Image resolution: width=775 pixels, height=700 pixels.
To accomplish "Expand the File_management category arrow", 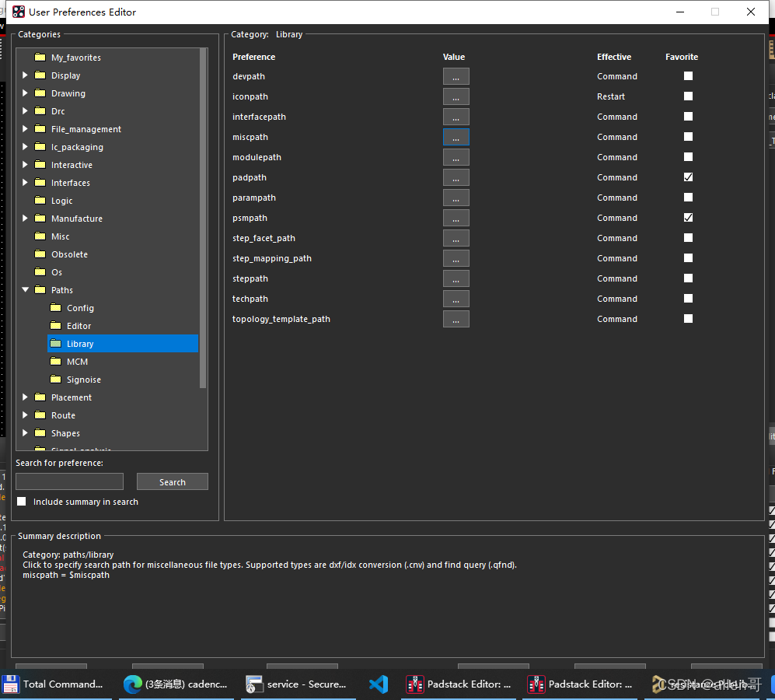I will pyautogui.click(x=25, y=128).
